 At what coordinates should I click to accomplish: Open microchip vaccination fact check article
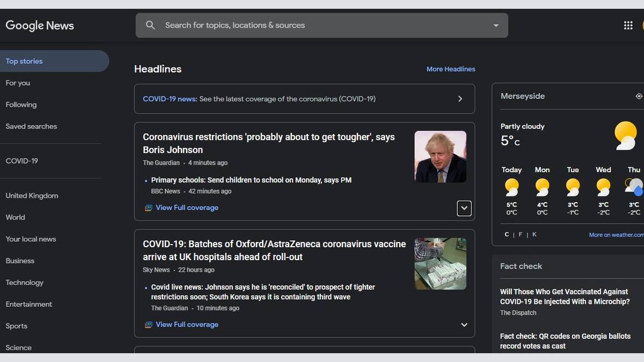click(565, 297)
